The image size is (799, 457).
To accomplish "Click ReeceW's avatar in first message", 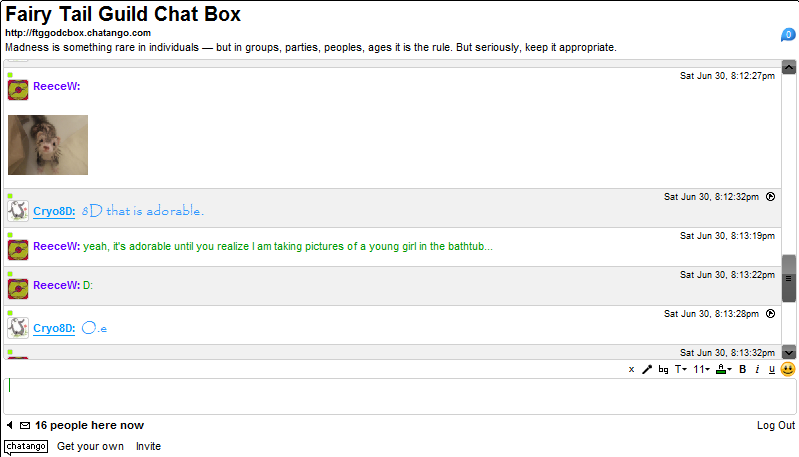I will point(18,90).
